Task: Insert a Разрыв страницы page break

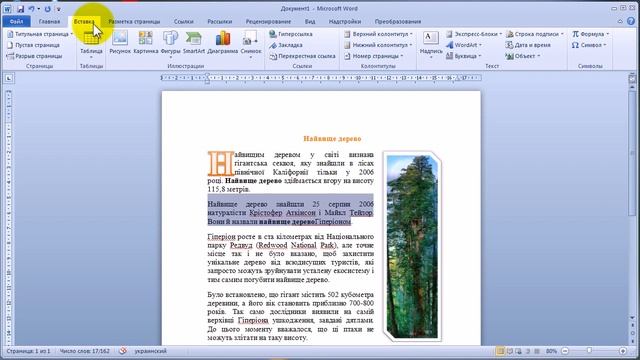Action: pos(35,56)
